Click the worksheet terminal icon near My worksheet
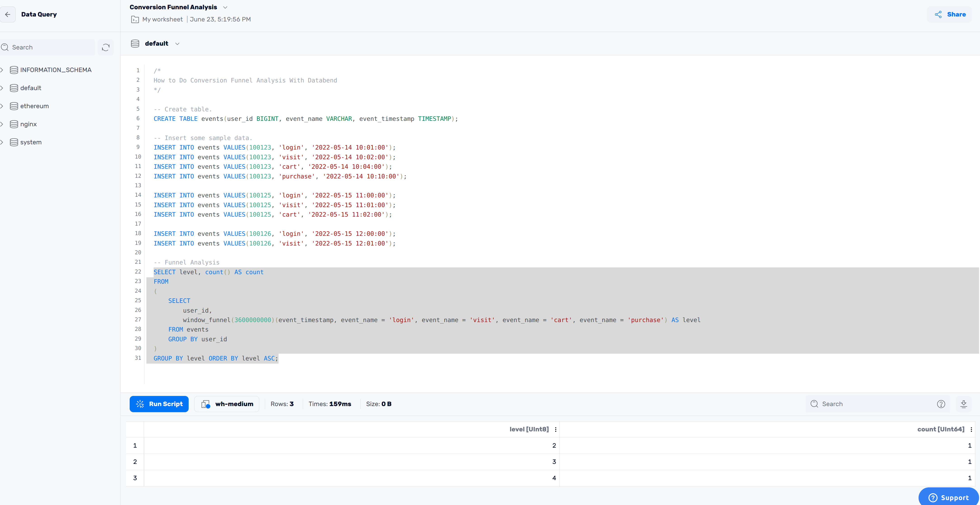 pos(135,19)
